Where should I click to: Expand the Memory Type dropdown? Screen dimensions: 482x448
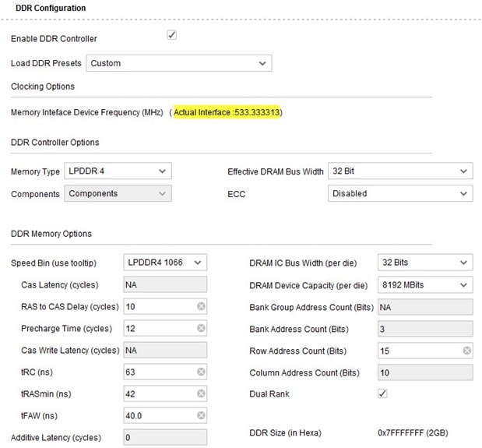tap(118, 171)
